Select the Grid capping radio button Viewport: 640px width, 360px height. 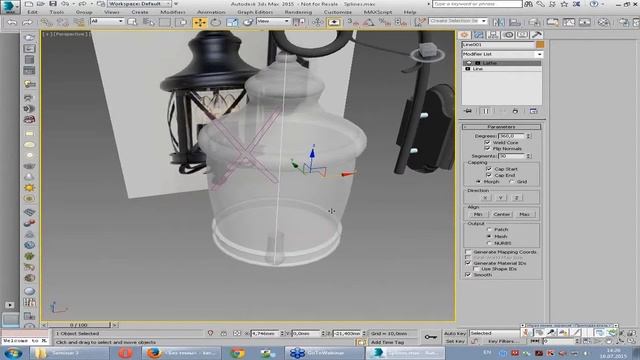pyautogui.click(x=511, y=182)
